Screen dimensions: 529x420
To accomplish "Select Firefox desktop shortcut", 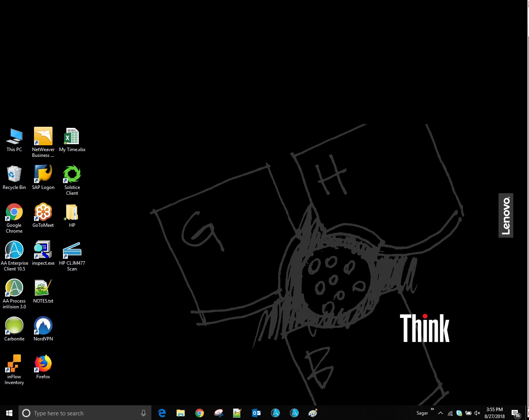I will 43,367.
